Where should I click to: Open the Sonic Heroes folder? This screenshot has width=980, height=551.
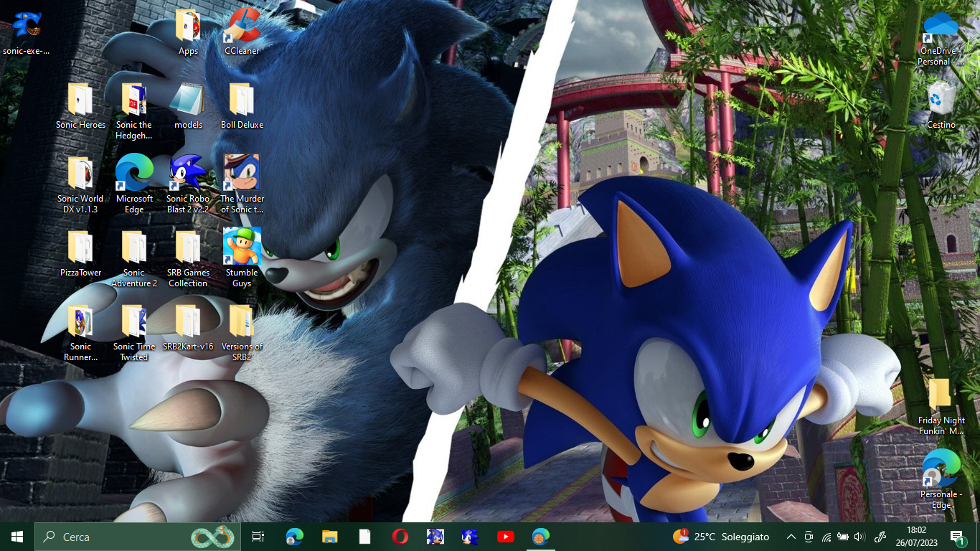tap(80, 106)
